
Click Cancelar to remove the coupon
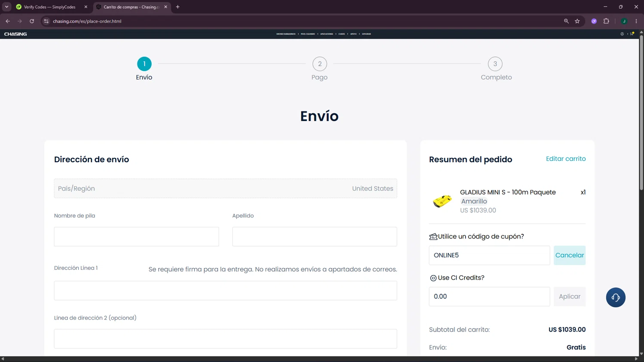[x=570, y=255]
